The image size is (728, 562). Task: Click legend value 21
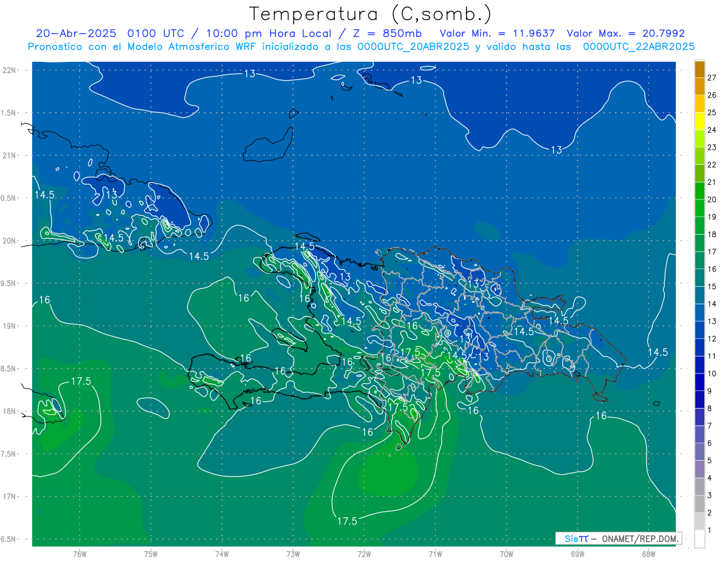point(712,182)
